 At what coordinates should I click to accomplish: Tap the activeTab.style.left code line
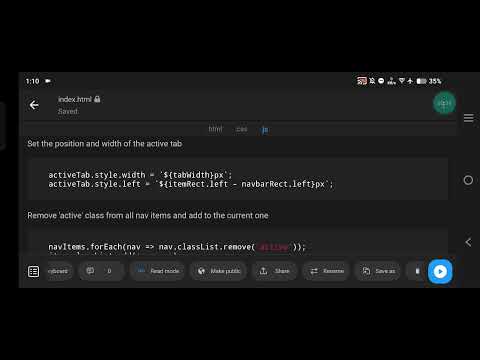191,184
